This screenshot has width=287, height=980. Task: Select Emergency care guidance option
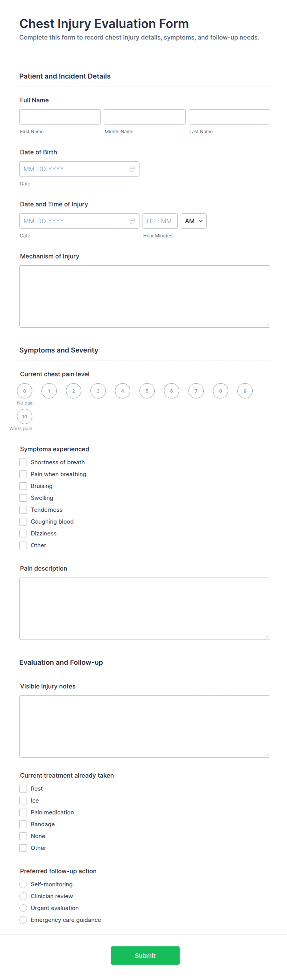pos(23,920)
